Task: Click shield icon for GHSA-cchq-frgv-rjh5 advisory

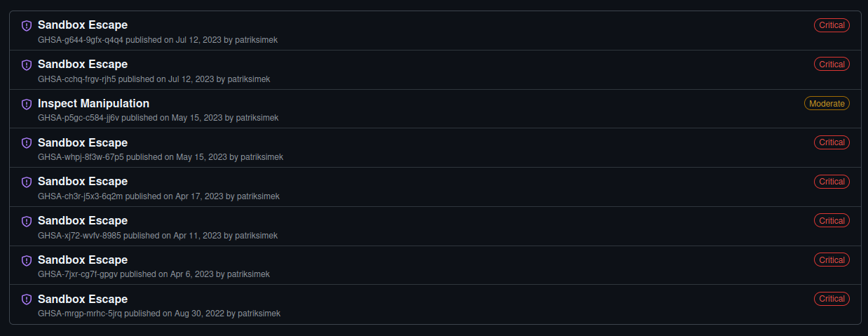Action: point(27,65)
